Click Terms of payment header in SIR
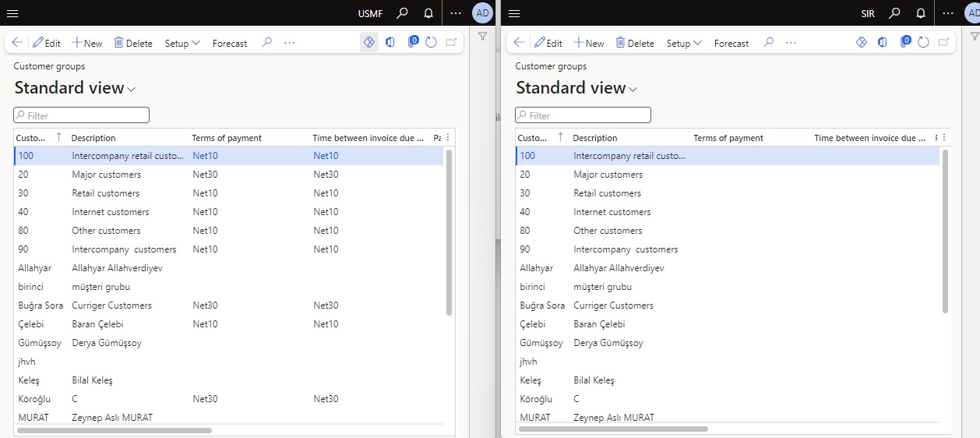Viewport: 980px width, 438px height. point(728,138)
